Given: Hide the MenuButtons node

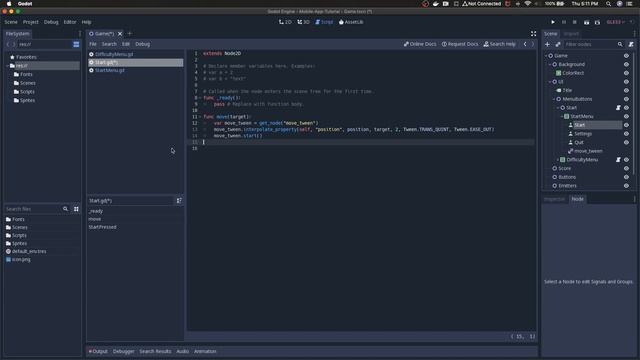Looking at the screenshot, I should 626,99.
